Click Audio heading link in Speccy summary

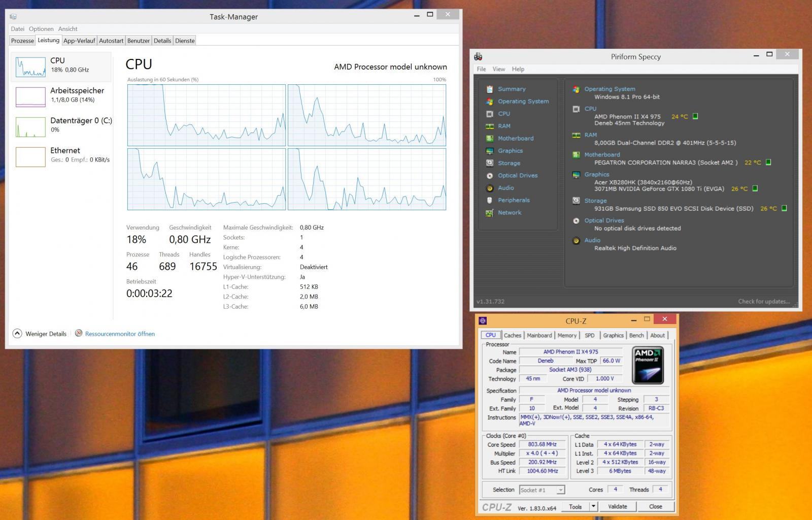[592, 240]
